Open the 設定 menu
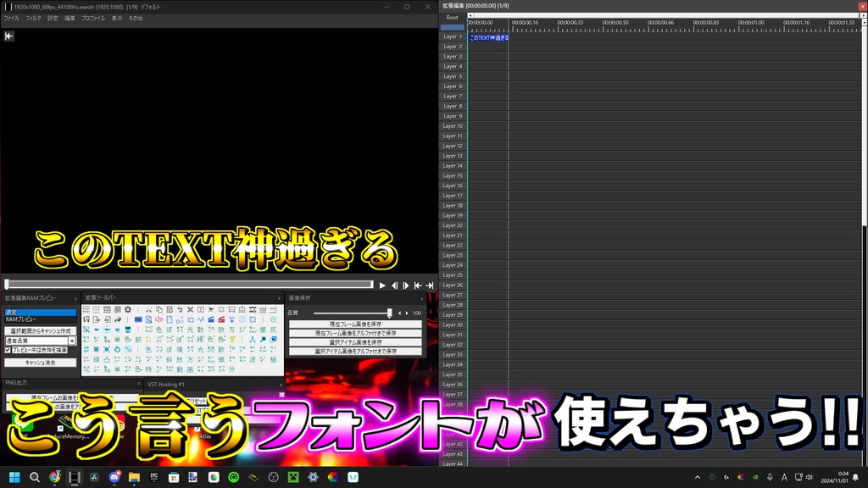The height and width of the screenshot is (488, 868). (53, 19)
